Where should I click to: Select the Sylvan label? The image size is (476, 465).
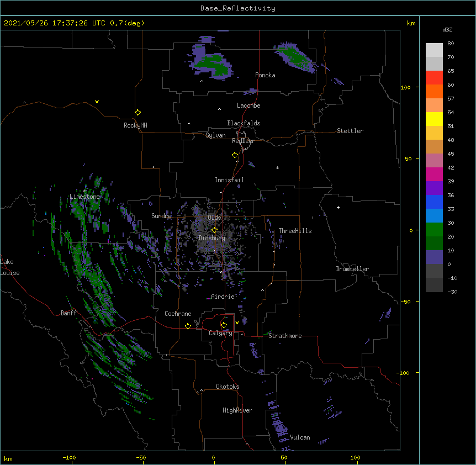point(215,135)
